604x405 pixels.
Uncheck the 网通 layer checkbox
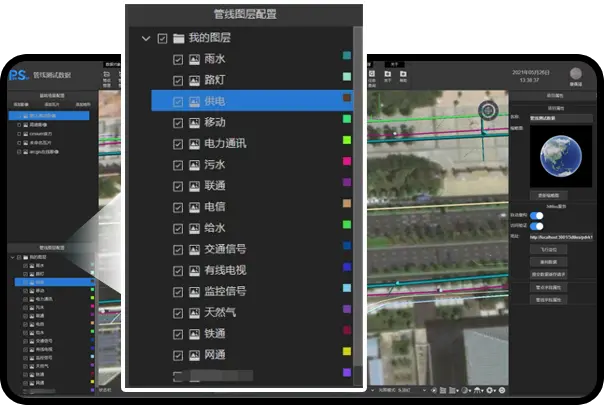tap(178, 356)
